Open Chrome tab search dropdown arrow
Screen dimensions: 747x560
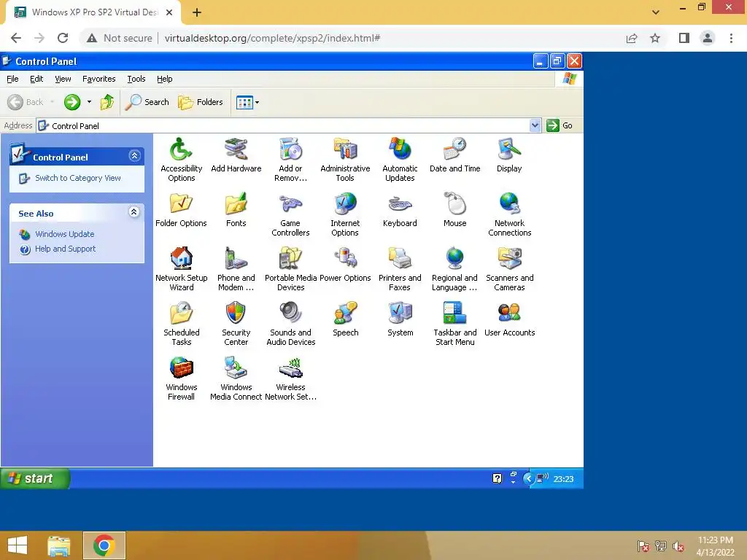[x=656, y=12]
